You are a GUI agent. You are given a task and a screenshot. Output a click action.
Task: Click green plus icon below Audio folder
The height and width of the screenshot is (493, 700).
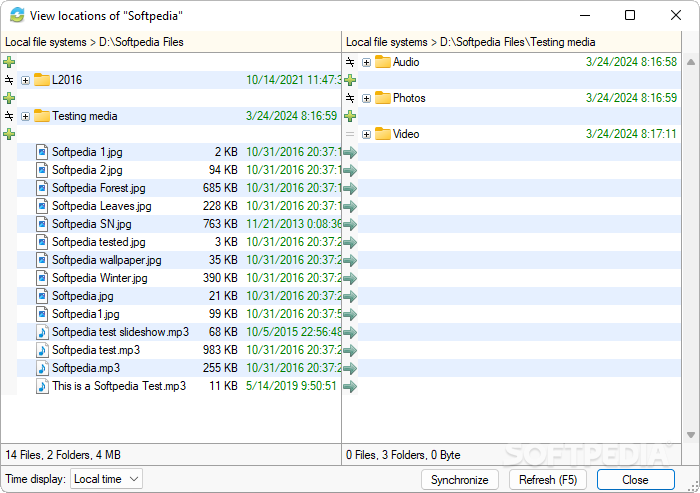350,80
